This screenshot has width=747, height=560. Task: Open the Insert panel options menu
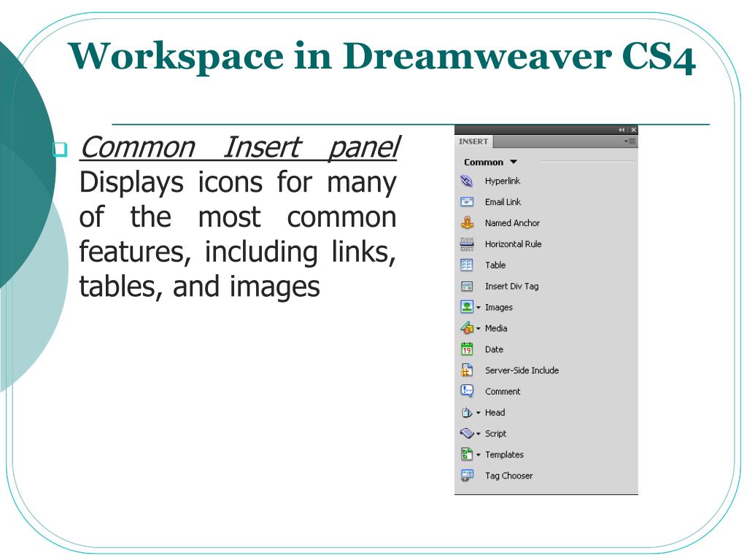tap(630, 141)
